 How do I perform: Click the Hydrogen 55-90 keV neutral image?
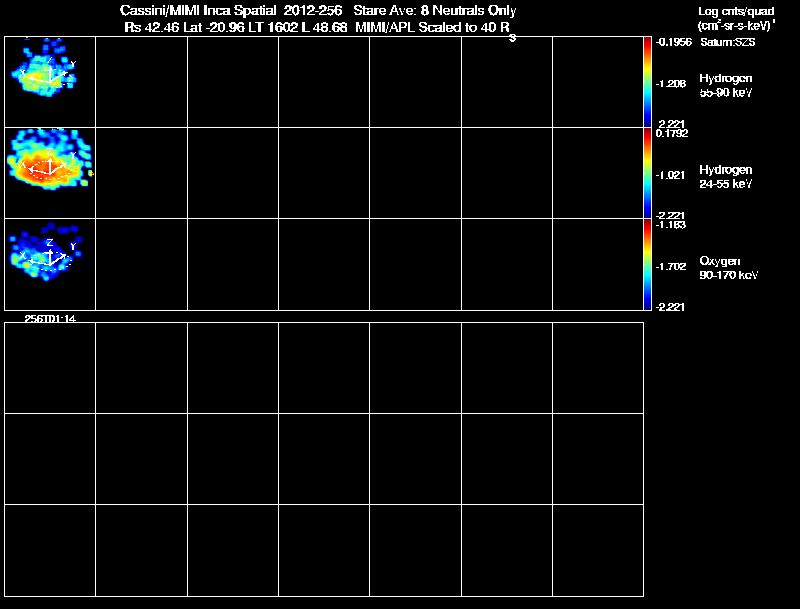(50, 82)
